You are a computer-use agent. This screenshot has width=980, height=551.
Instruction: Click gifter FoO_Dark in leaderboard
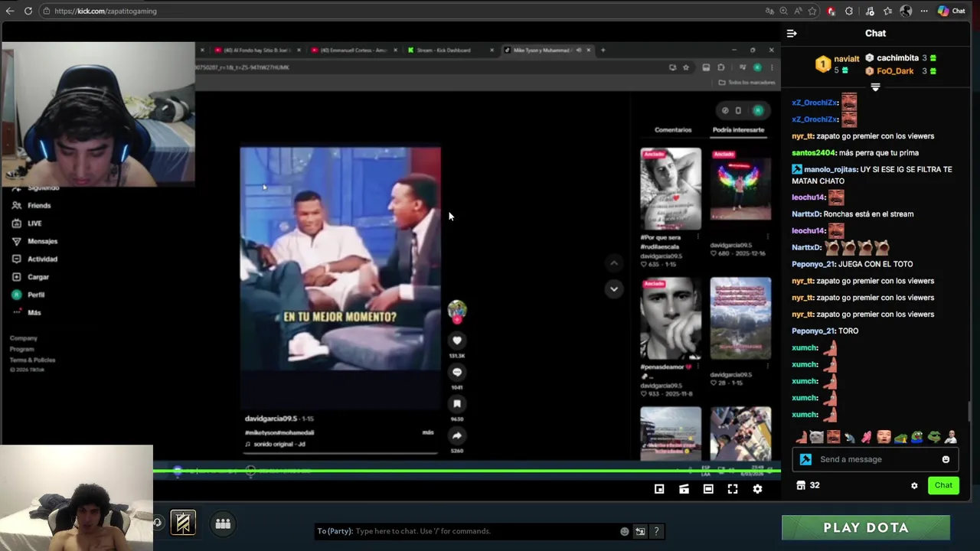(x=895, y=71)
